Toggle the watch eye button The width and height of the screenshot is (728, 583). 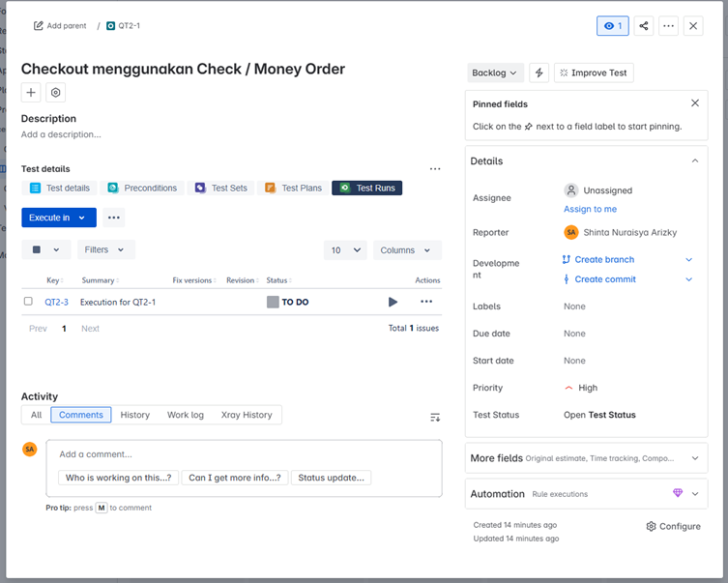pyautogui.click(x=612, y=26)
